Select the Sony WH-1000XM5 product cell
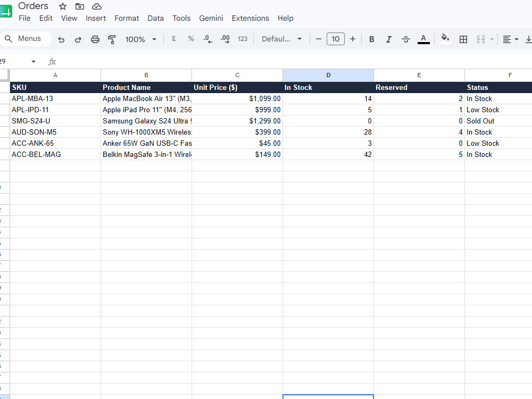 pyautogui.click(x=146, y=132)
